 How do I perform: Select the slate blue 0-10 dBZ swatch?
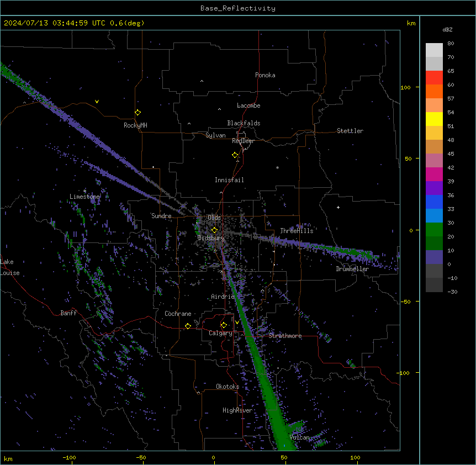[434, 257]
